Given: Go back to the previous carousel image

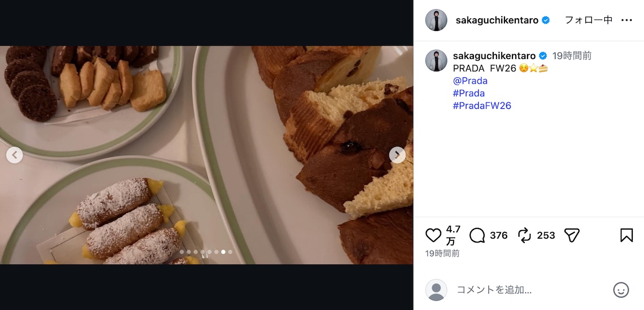Looking at the screenshot, I should click(x=14, y=155).
